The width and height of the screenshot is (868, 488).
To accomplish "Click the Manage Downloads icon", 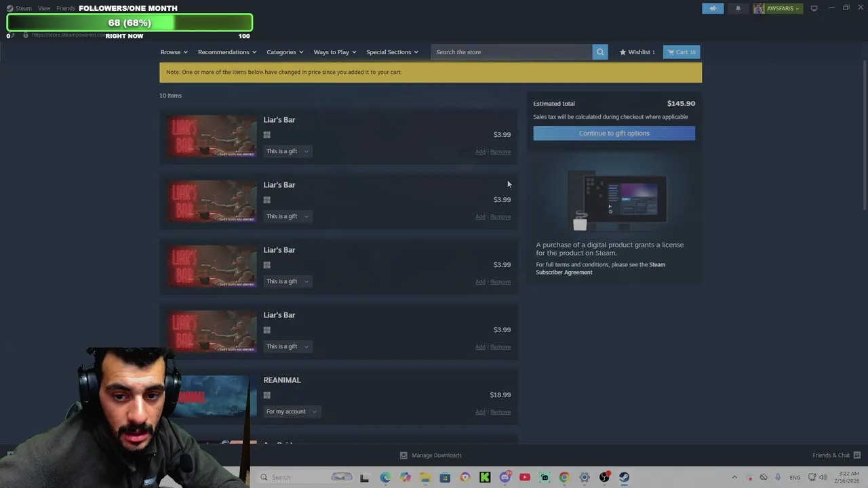I will [x=403, y=455].
